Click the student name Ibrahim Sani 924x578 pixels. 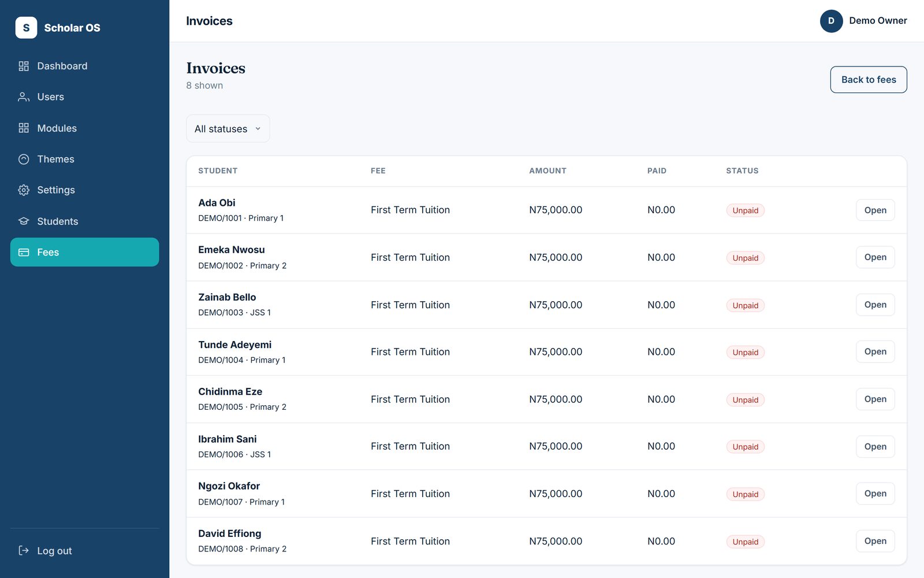(228, 439)
